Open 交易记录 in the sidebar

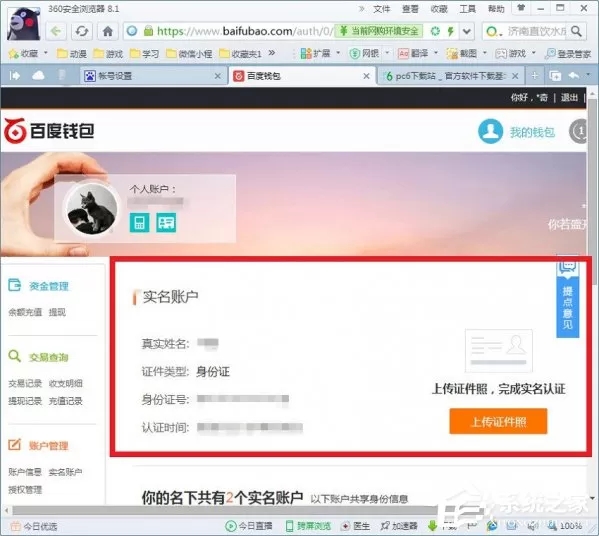[25, 383]
